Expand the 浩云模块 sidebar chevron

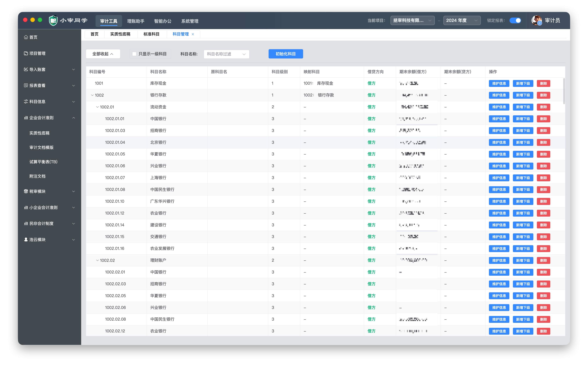pyautogui.click(x=73, y=240)
